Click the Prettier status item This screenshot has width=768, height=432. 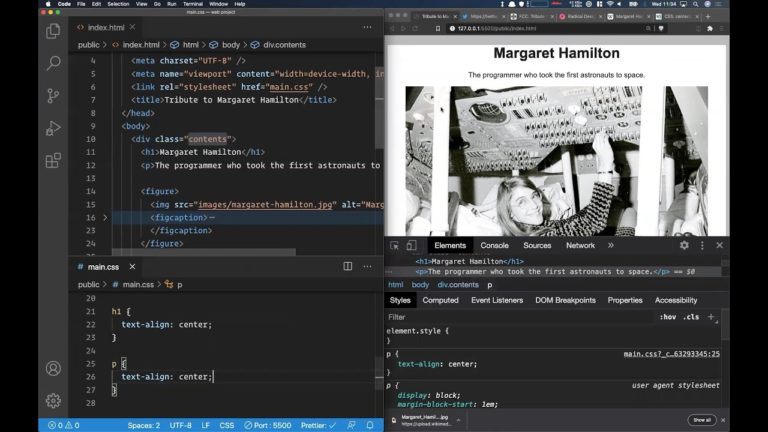click(318, 425)
